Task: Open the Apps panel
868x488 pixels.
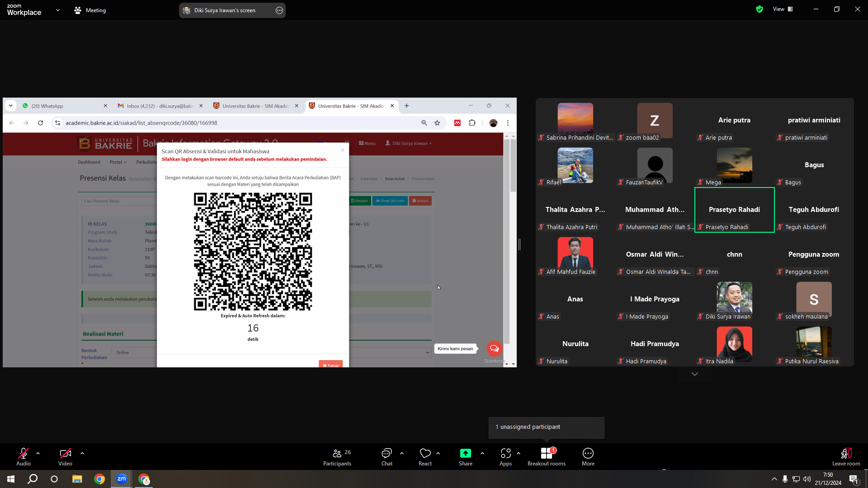Action: click(x=505, y=457)
